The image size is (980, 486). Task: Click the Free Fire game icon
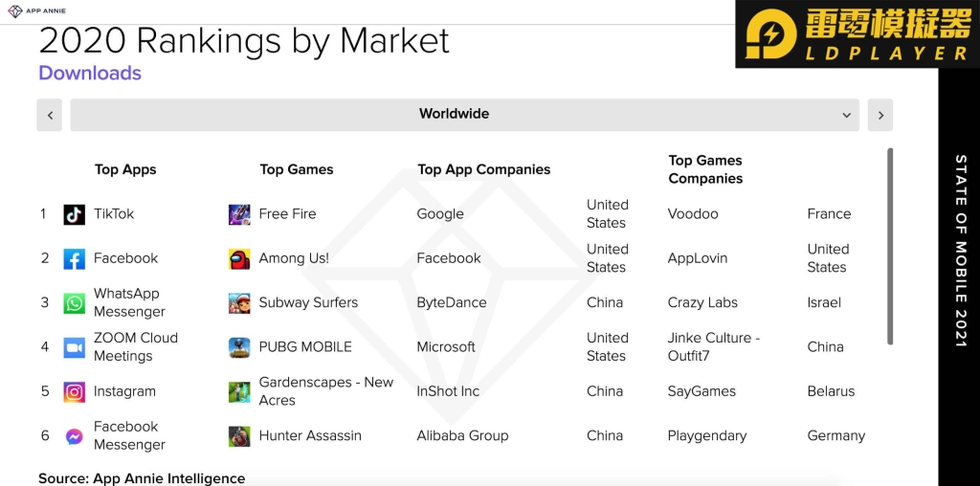(x=239, y=214)
